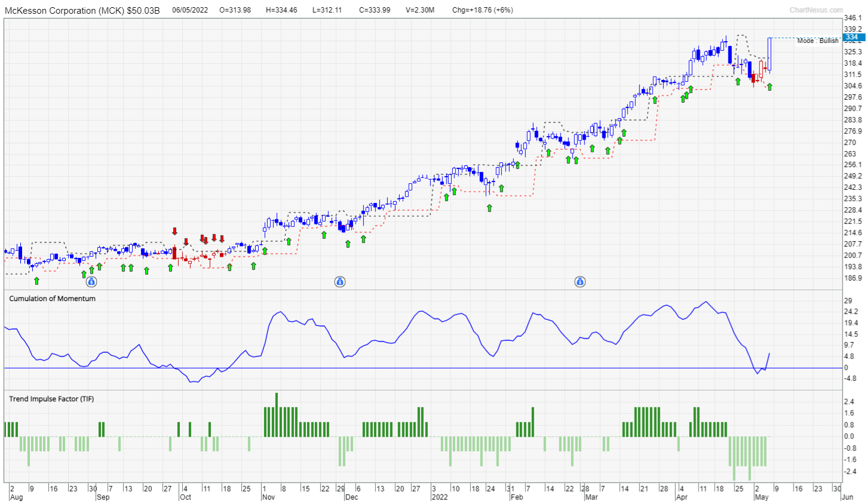Select the first green arrow in early August
867x504 pixels.
[x=36, y=281]
